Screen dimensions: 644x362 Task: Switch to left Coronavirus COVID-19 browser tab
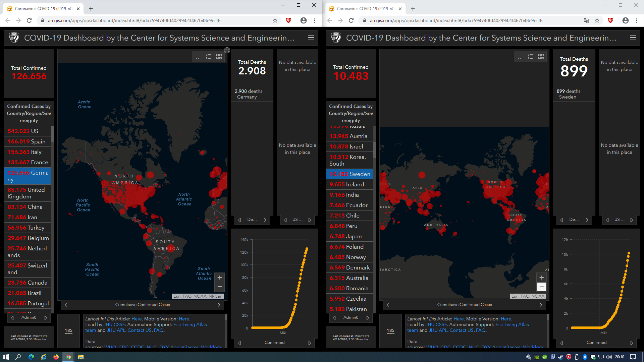44,9
